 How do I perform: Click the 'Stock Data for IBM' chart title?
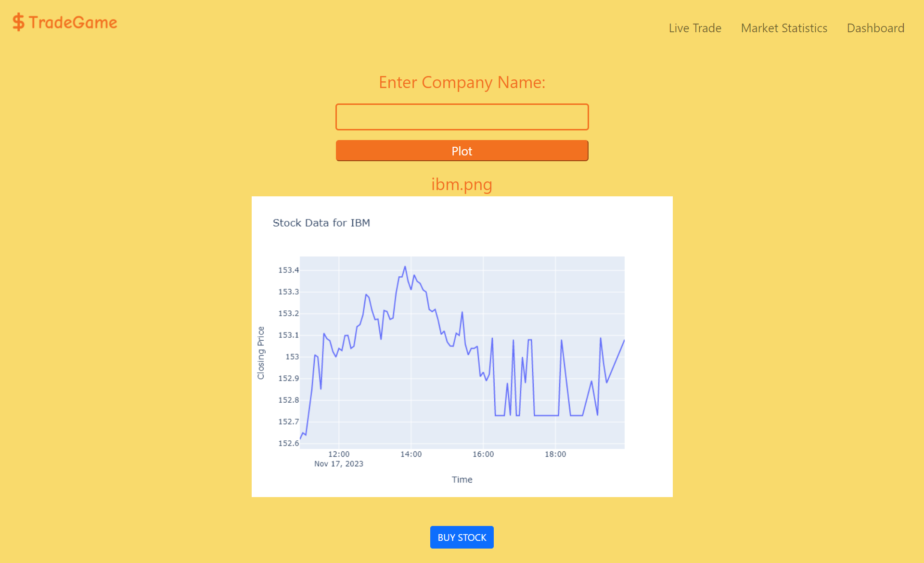coord(321,223)
